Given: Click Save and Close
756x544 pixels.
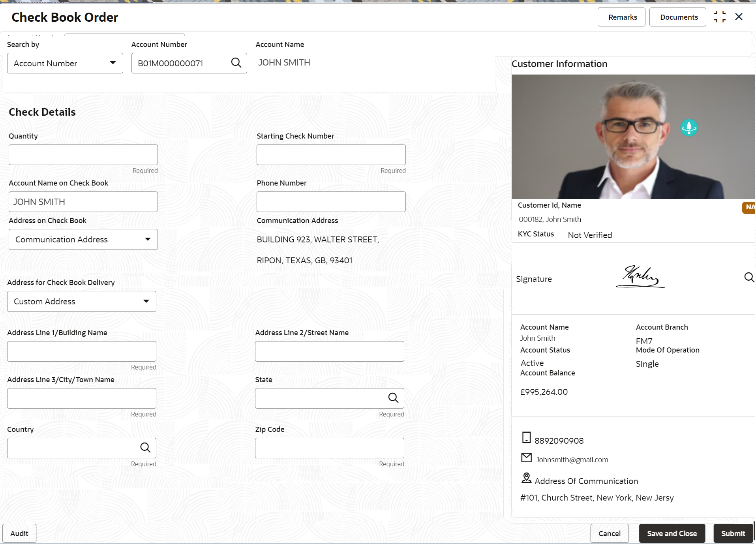Looking at the screenshot, I should pos(672,533).
